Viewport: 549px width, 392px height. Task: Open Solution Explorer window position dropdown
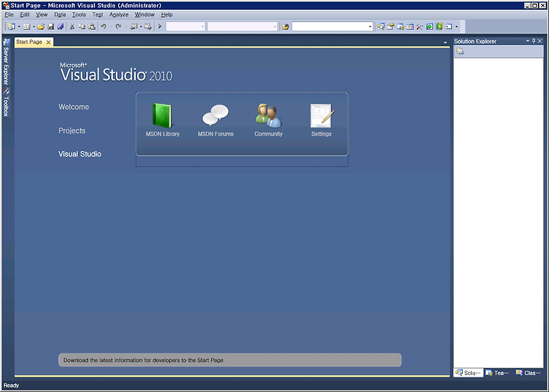point(528,41)
